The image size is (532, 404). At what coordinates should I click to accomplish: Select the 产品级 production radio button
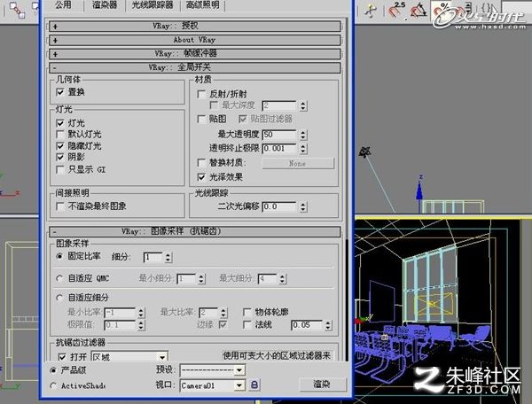click(53, 370)
